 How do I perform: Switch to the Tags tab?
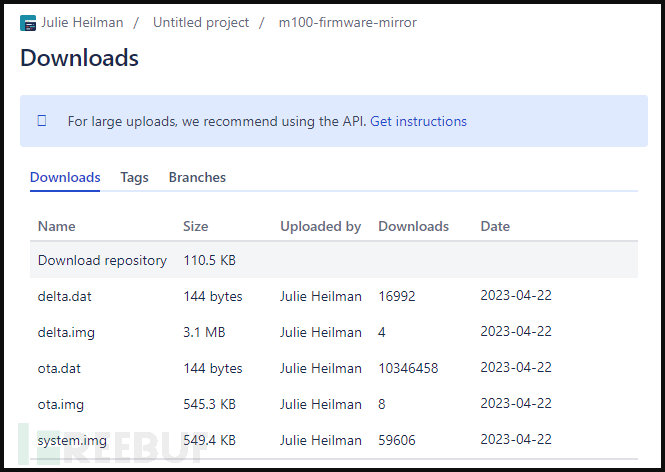coord(134,177)
